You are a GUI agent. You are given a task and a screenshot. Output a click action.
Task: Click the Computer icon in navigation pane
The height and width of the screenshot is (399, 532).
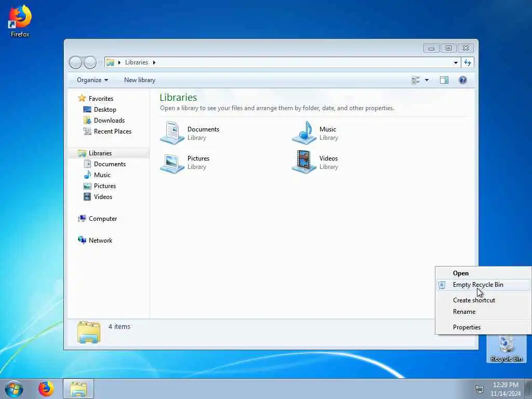pyautogui.click(x=82, y=219)
